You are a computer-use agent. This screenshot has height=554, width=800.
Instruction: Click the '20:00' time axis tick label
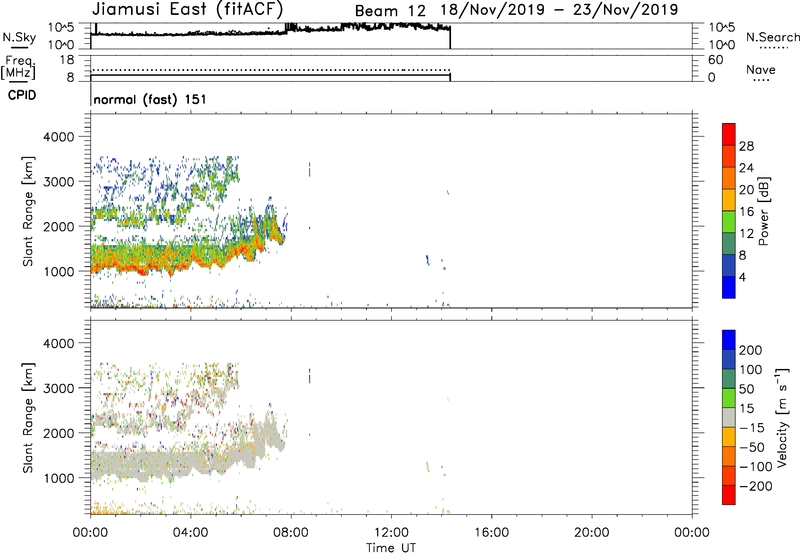click(591, 533)
